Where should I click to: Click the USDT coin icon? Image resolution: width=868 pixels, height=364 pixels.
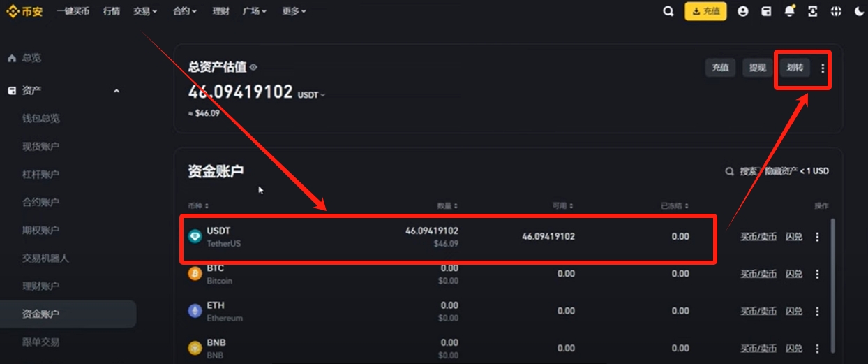[x=195, y=236]
